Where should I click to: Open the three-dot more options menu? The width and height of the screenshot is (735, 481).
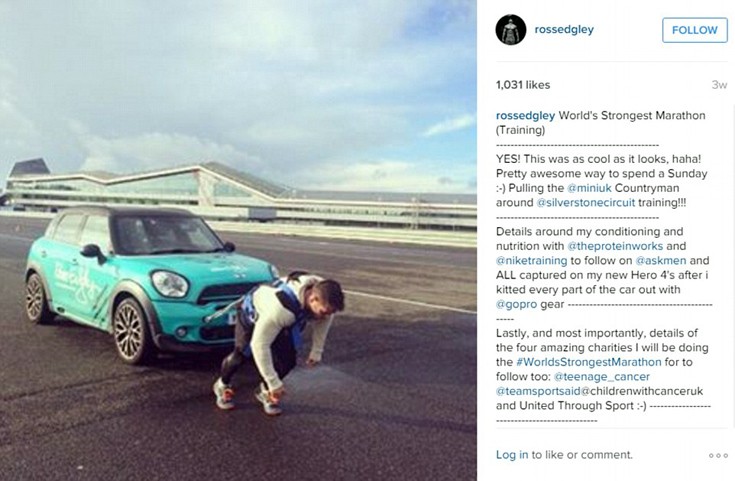click(x=718, y=455)
